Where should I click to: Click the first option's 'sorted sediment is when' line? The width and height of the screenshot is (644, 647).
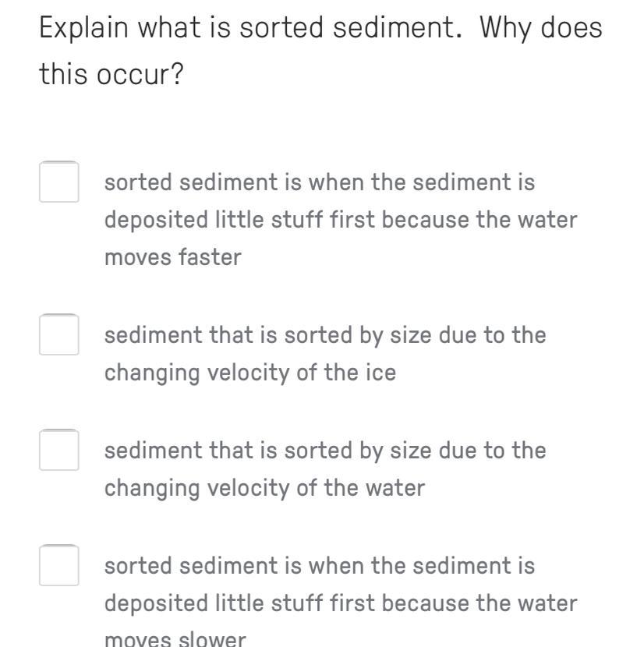click(320, 182)
